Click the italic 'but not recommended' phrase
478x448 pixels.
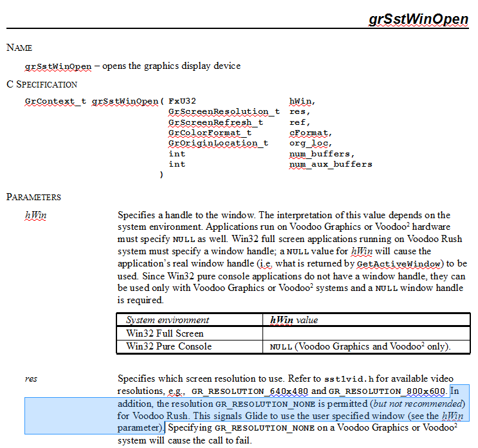[x=418, y=404]
